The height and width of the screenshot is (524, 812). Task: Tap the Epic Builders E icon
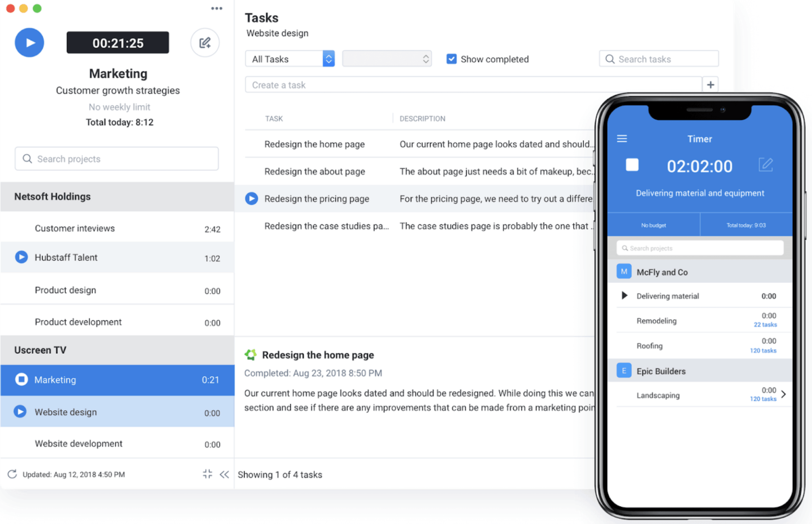click(x=624, y=371)
